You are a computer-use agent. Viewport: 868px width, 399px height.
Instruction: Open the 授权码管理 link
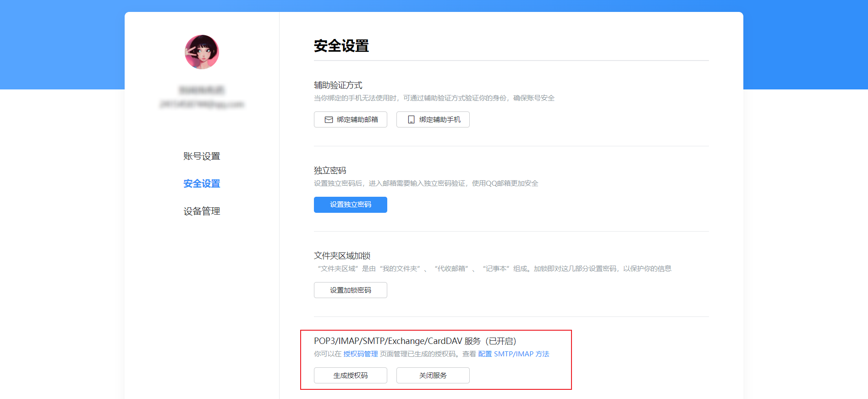[360, 354]
